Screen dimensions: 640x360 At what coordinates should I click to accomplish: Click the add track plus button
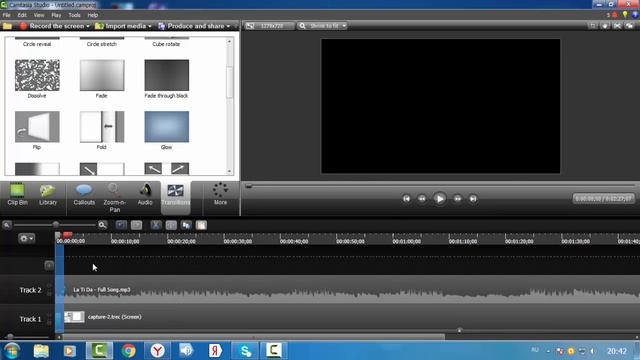tap(49, 265)
